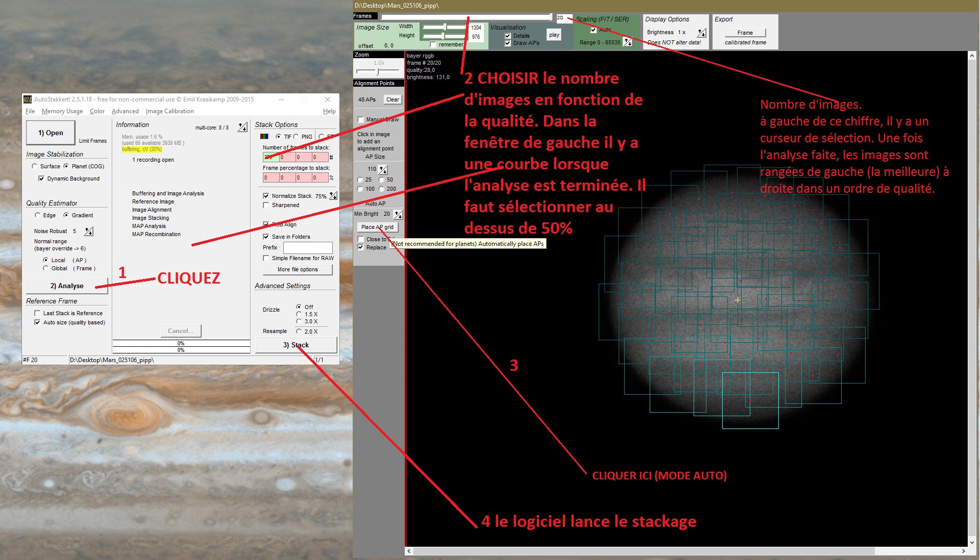Open the Memory Usage menu

pos(62,111)
